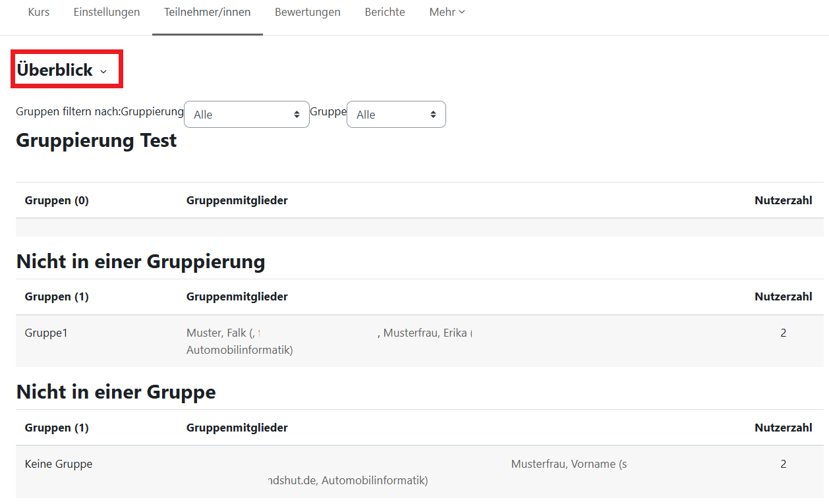The height and width of the screenshot is (504, 829).
Task: Switch to the Bewertungen tab
Action: click(307, 12)
